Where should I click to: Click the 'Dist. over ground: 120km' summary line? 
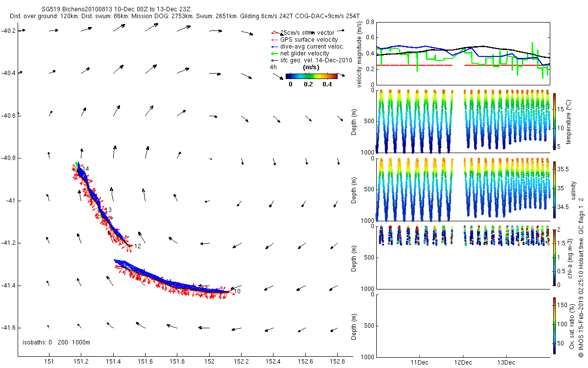(x=185, y=16)
